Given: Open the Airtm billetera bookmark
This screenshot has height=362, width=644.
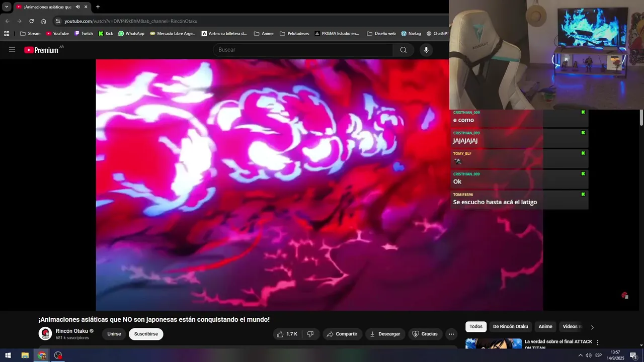Looking at the screenshot, I should tap(224, 34).
